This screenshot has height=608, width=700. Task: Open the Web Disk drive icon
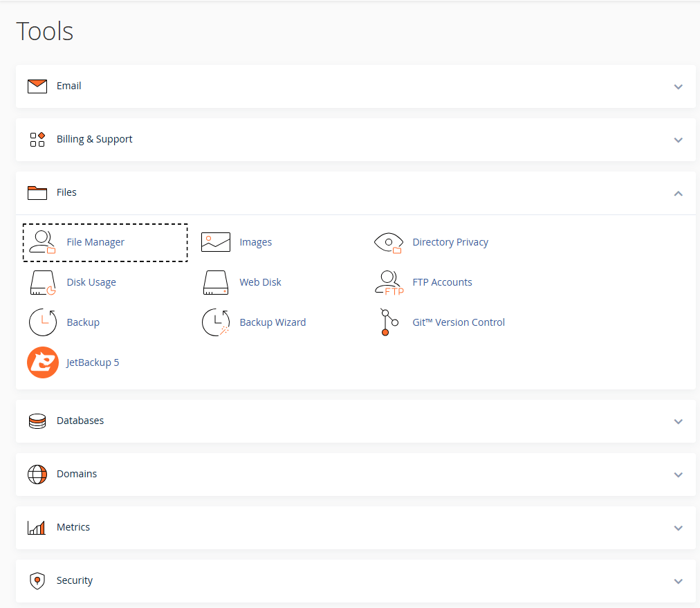(x=216, y=283)
